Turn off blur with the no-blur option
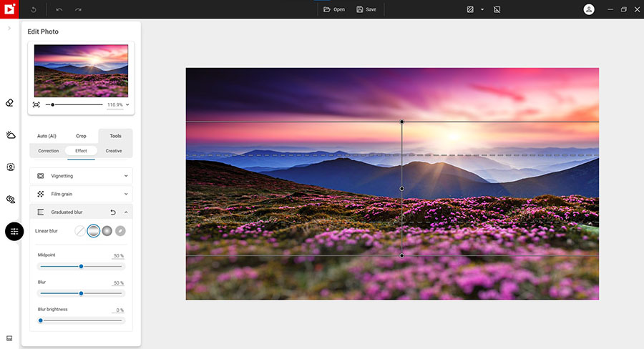This screenshot has width=644, height=349. tap(80, 230)
